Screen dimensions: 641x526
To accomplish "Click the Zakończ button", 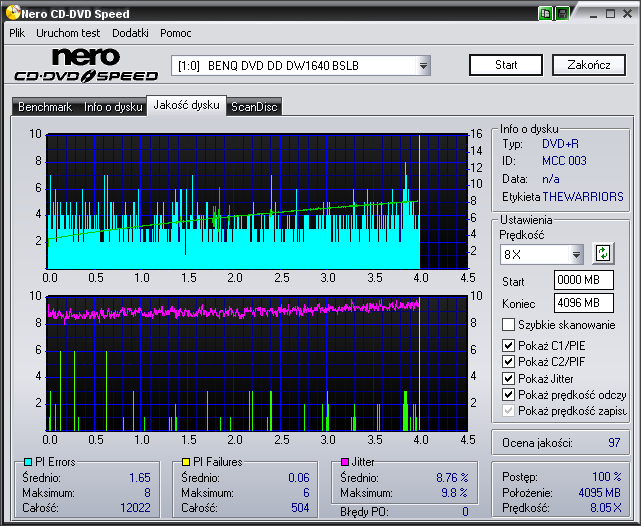I will coord(589,65).
